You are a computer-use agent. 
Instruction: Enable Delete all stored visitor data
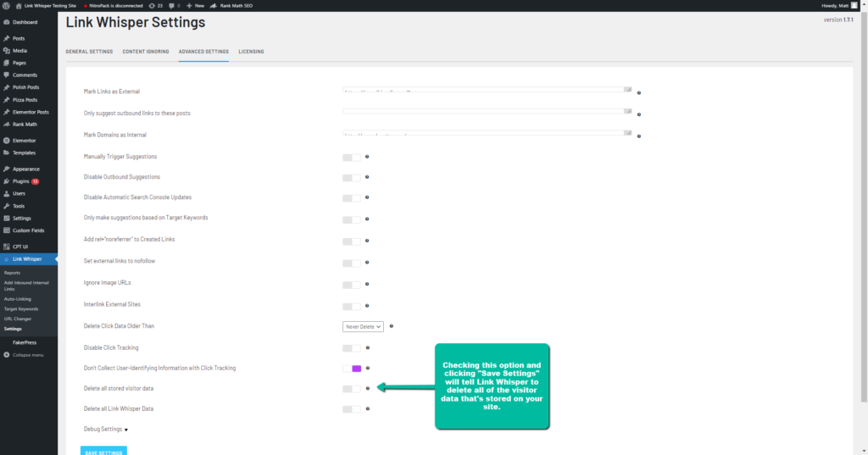tap(352, 389)
